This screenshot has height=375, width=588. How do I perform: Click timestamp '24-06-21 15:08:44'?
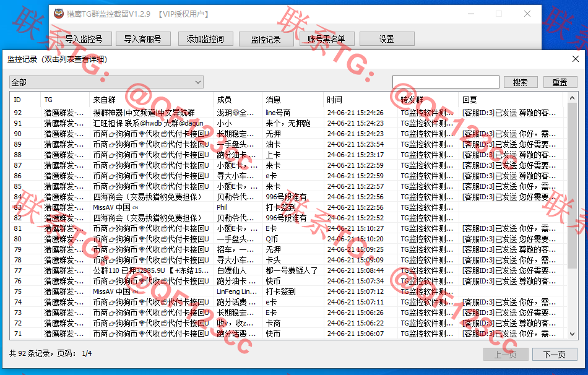355,270
